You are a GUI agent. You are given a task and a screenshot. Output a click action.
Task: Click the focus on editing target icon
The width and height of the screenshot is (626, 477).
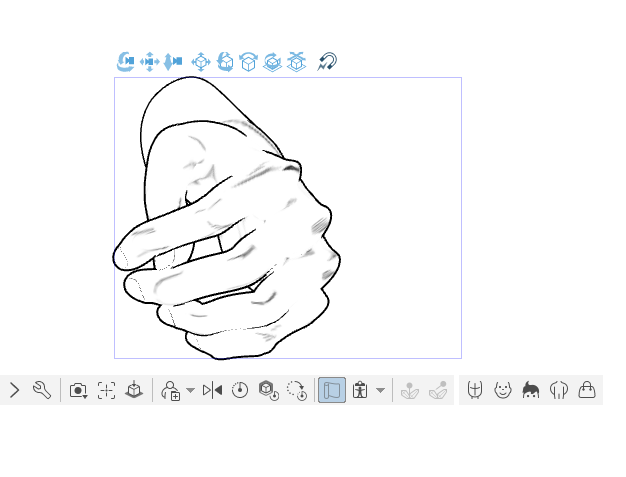[107, 390]
